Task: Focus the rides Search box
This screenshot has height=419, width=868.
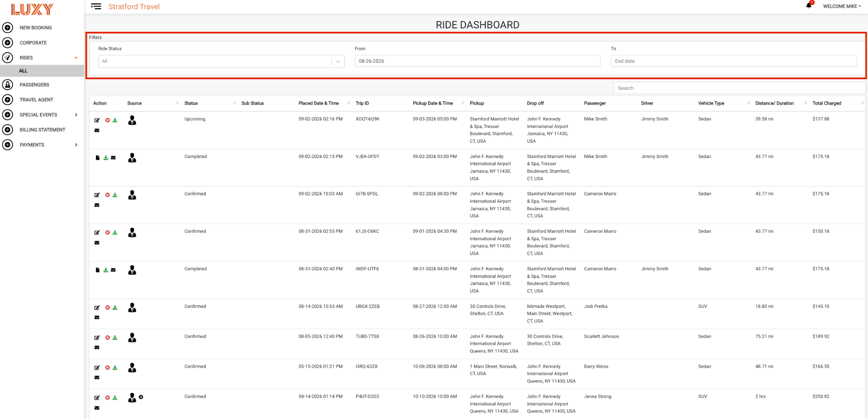Action: (x=740, y=88)
